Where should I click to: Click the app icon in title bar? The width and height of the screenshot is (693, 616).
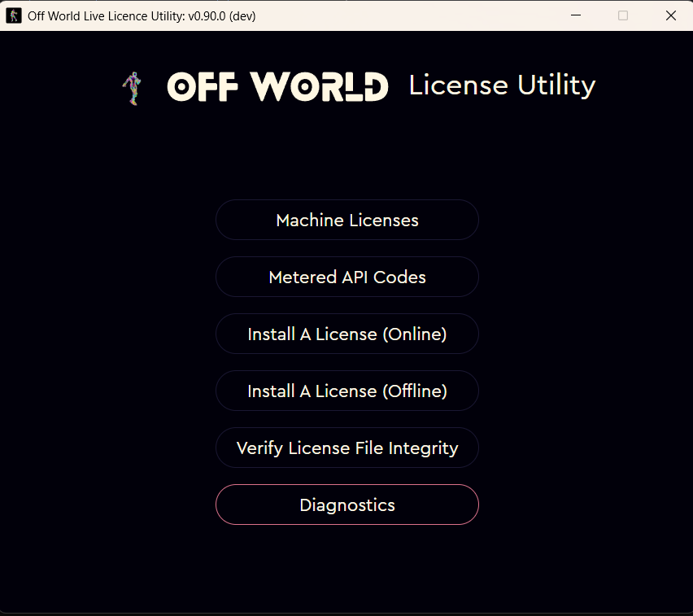click(x=14, y=16)
